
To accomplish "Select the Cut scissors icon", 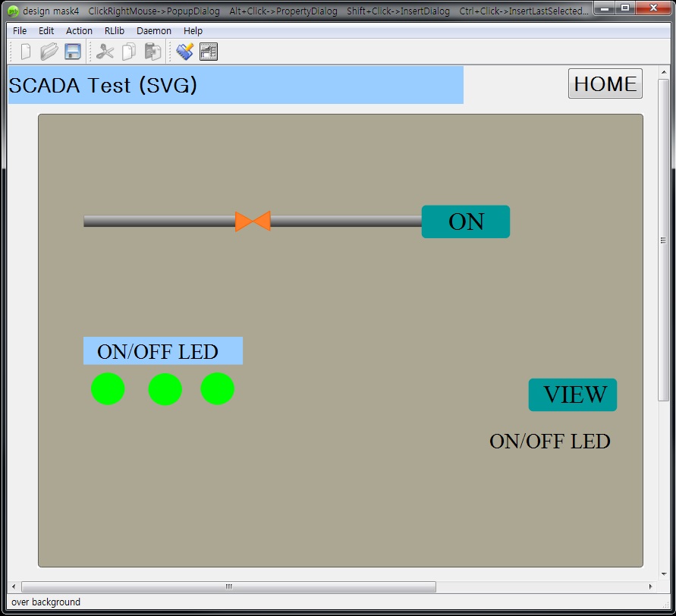I will click(104, 51).
